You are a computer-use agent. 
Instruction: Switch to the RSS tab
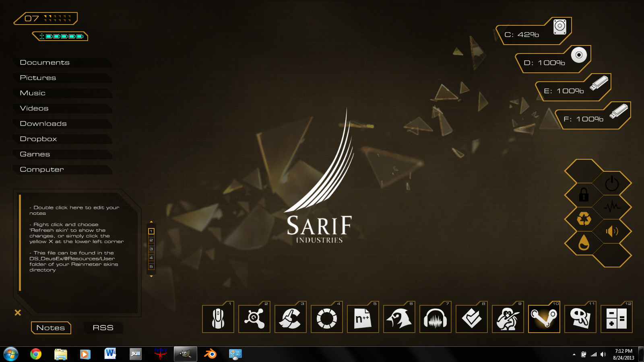103,328
